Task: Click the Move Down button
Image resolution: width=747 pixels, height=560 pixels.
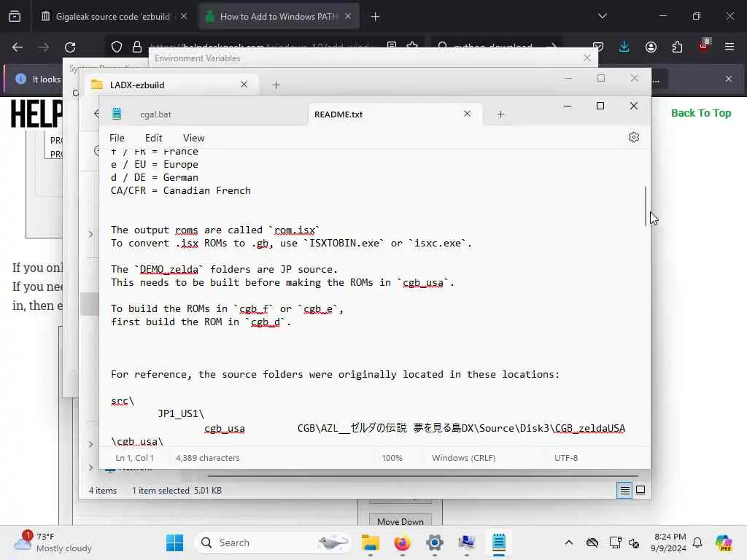Action: 400,521
